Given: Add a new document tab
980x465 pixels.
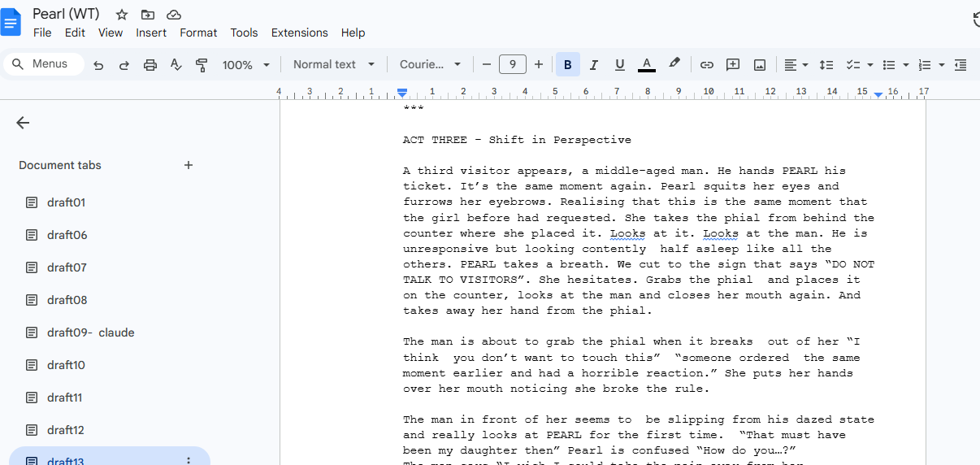Looking at the screenshot, I should pyautogui.click(x=189, y=165).
